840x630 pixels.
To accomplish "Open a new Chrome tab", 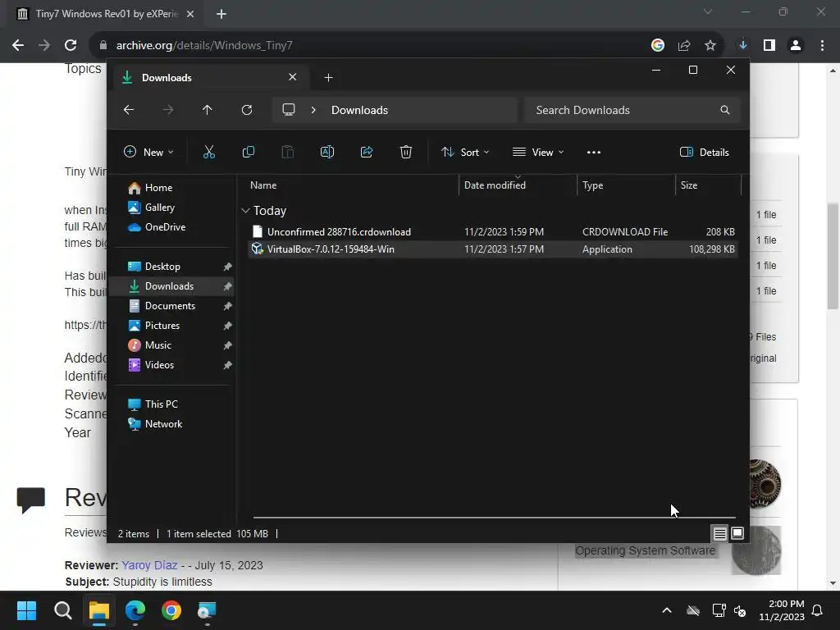I will point(221,14).
